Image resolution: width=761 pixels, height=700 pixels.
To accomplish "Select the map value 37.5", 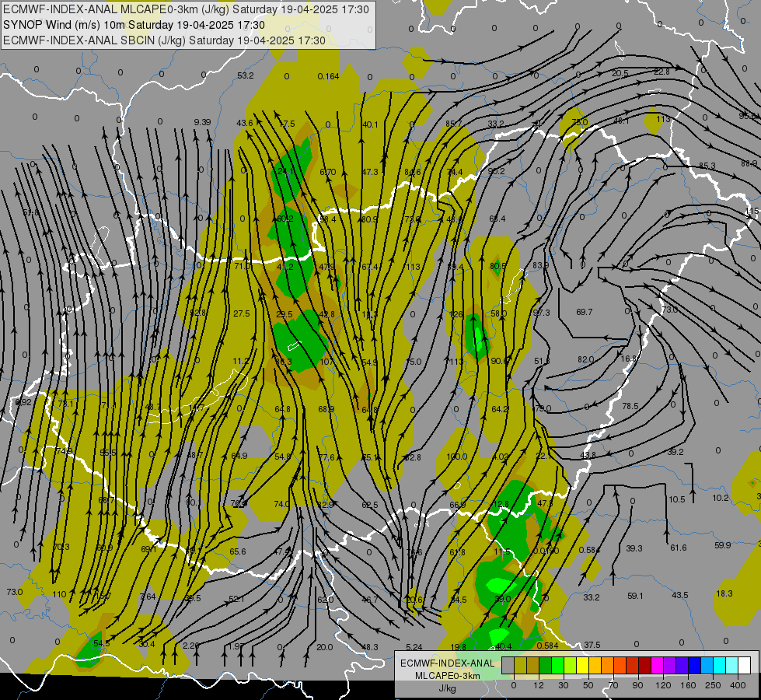I will pyautogui.click(x=592, y=645).
